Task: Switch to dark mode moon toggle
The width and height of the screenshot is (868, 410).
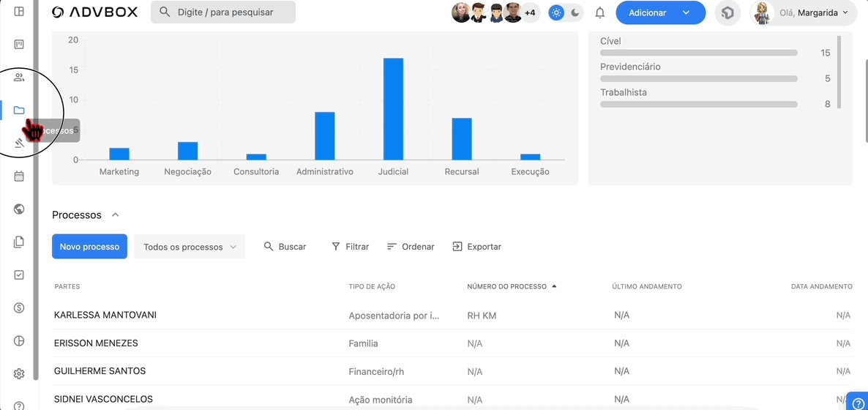Action: pos(575,12)
